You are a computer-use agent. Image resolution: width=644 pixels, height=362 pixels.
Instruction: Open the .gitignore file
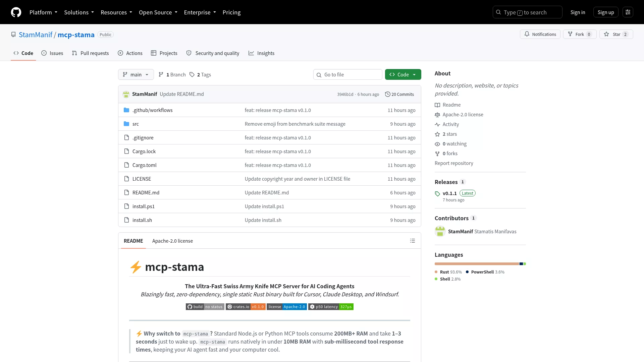click(x=143, y=137)
